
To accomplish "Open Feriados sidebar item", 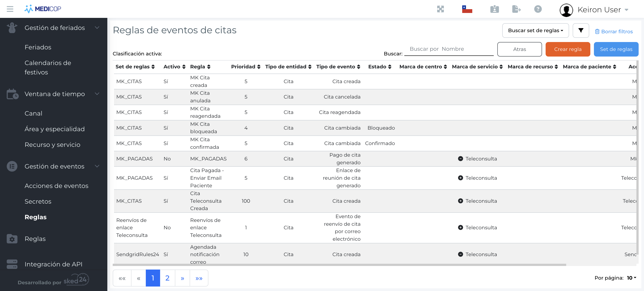I will pos(38,47).
